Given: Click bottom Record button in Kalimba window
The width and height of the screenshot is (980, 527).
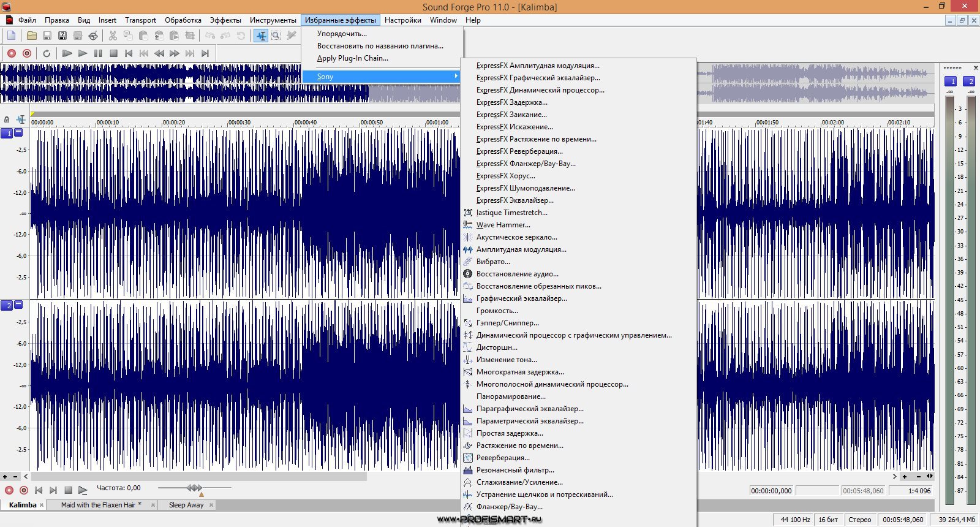Looking at the screenshot, I should click(x=9, y=490).
